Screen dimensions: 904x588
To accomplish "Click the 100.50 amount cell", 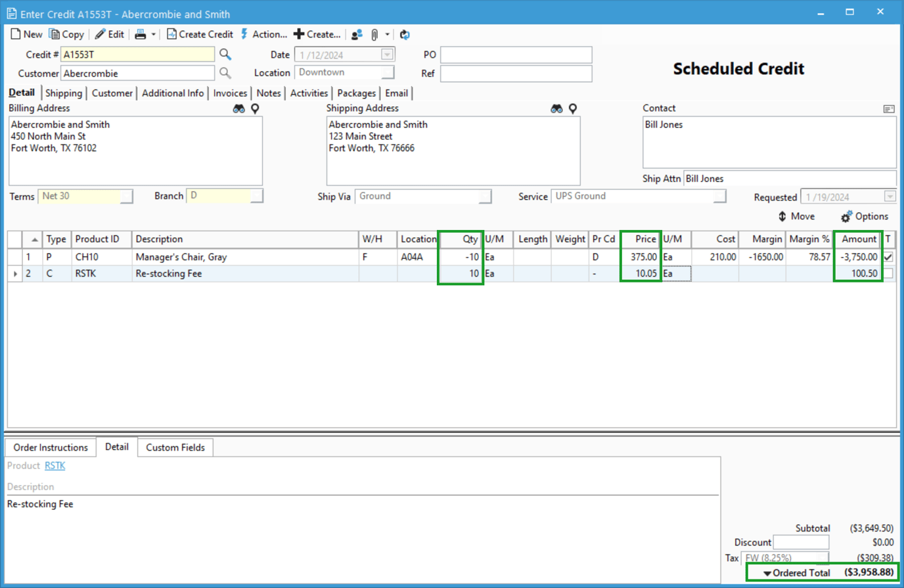I will click(x=857, y=273).
